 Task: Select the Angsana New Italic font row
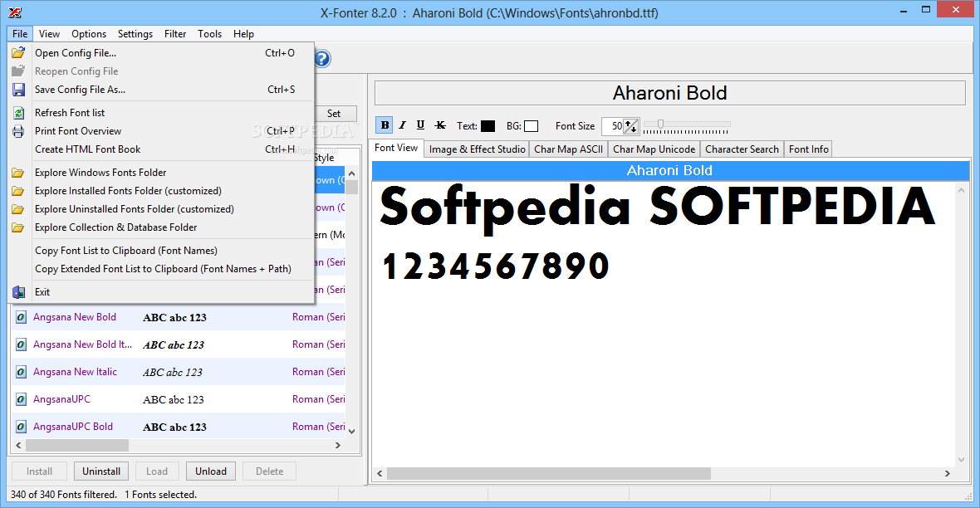[x=178, y=372]
